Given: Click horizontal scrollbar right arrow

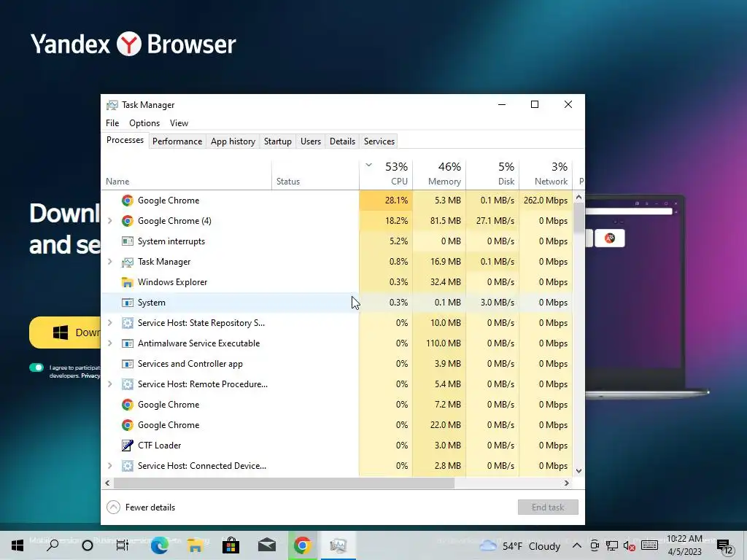Looking at the screenshot, I should coord(566,483).
